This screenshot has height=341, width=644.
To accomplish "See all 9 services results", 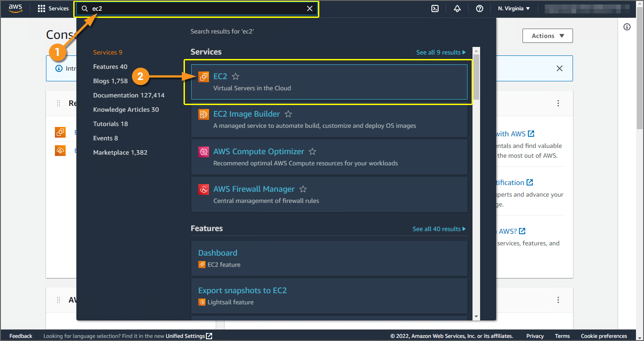I will click(441, 52).
